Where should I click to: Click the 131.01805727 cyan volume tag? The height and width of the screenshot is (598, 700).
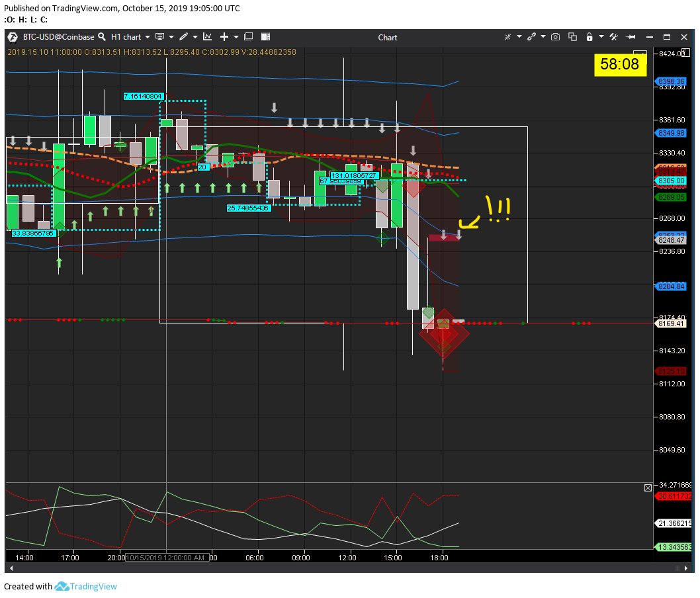(354, 175)
